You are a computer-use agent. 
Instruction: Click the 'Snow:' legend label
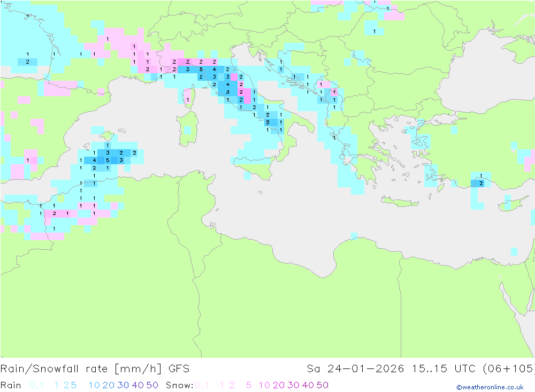179,385
